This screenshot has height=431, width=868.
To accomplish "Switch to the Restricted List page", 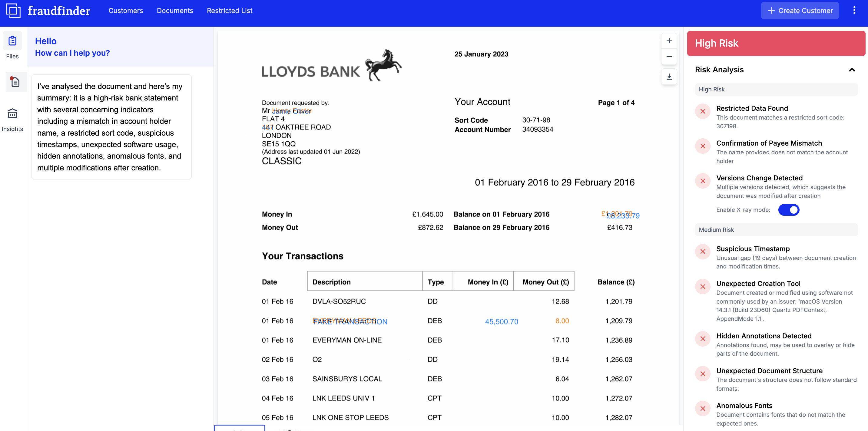I will [x=230, y=10].
